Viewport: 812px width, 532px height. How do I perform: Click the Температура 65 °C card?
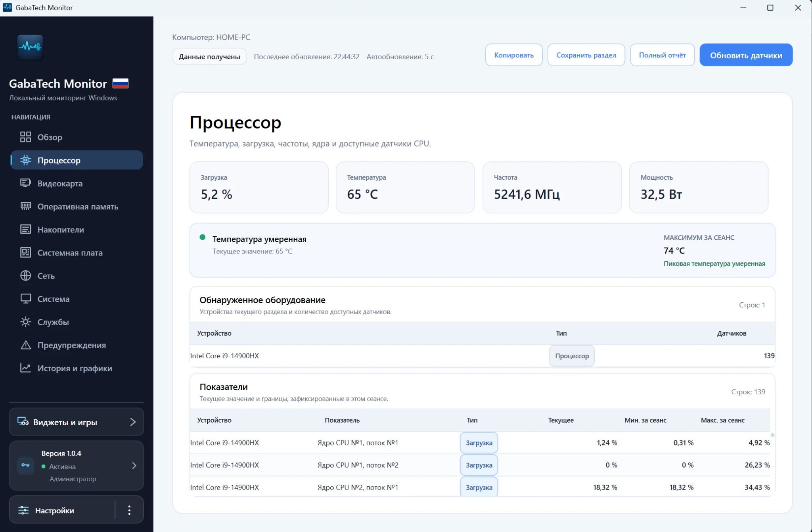point(405,187)
